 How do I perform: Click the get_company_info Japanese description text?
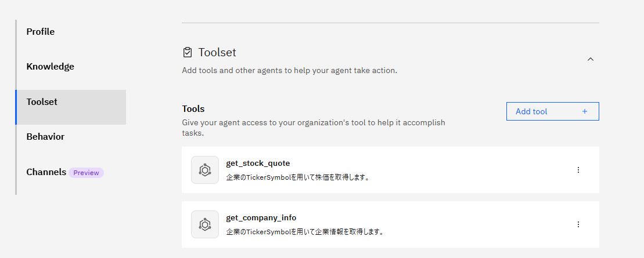pos(304,232)
